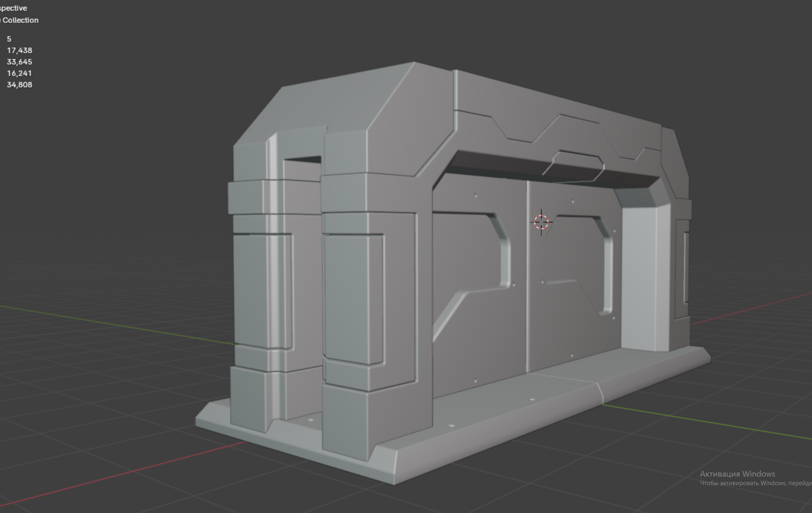Screen dimensions: 812x513
Task: Click the Активация Windows watermark text
Action: 737,474
